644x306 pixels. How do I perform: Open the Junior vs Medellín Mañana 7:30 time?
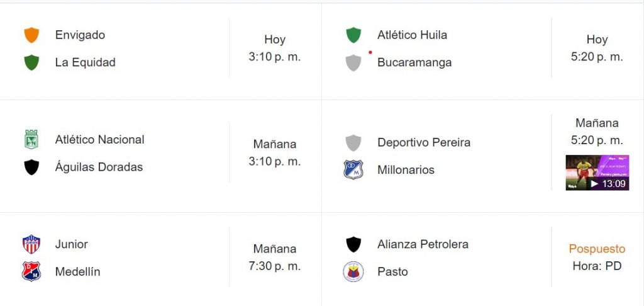tap(274, 258)
